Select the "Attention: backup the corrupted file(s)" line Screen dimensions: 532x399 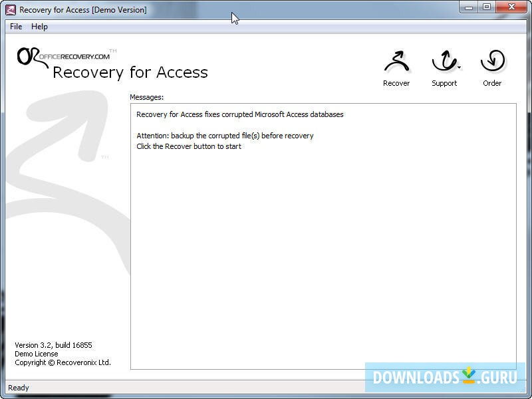tap(225, 136)
